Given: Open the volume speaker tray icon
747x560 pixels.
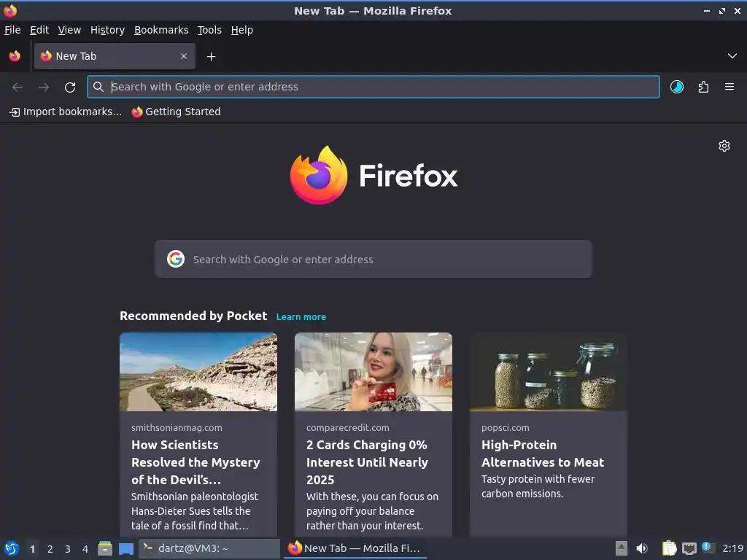Looking at the screenshot, I should point(642,548).
